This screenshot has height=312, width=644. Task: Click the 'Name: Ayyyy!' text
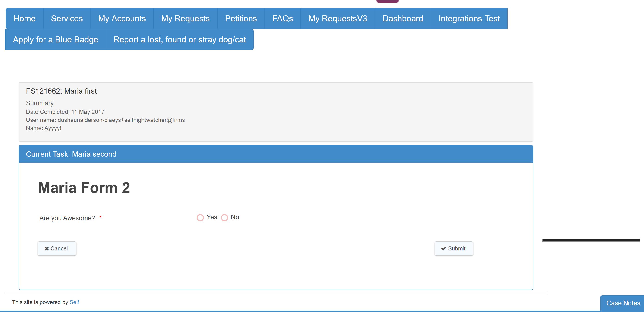pos(44,128)
